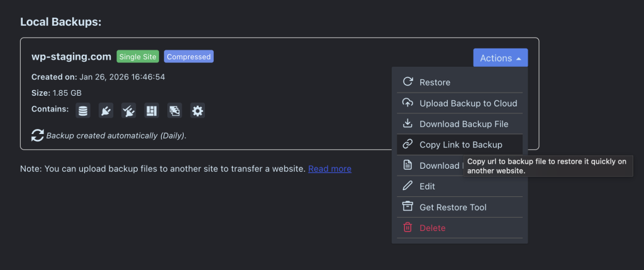The width and height of the screenshot is (644, 270).
Task: Click Copy Link to Backup
Action: (x=460, y=145)
